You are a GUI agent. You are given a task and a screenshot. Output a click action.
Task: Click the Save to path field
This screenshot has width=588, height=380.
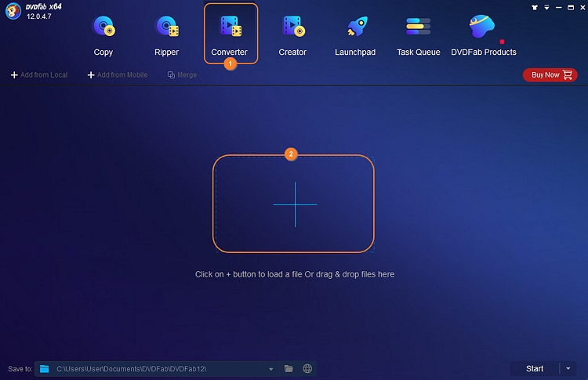pyautogui.click(x=157, y=369)
